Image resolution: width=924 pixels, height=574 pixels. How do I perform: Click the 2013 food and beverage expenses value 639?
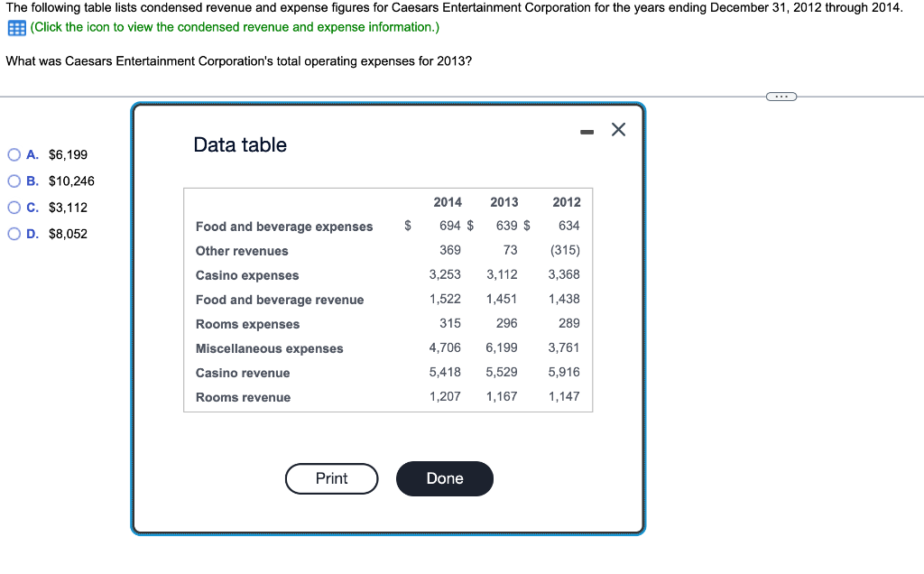(x=506, y=226)
